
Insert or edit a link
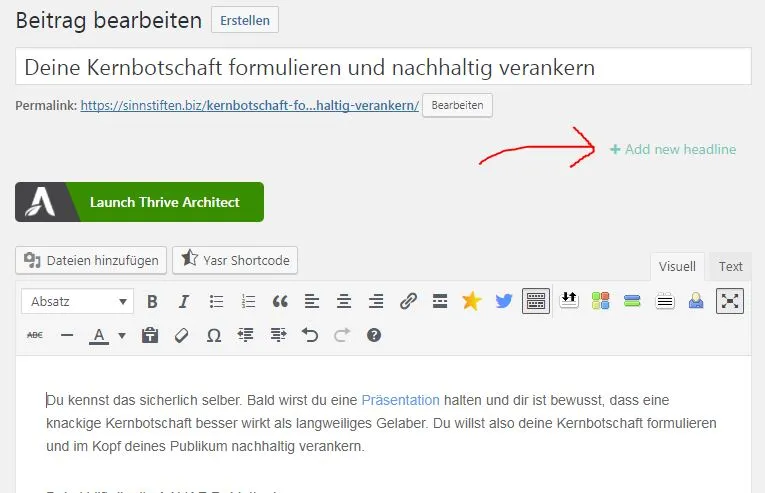click(408, 302)
